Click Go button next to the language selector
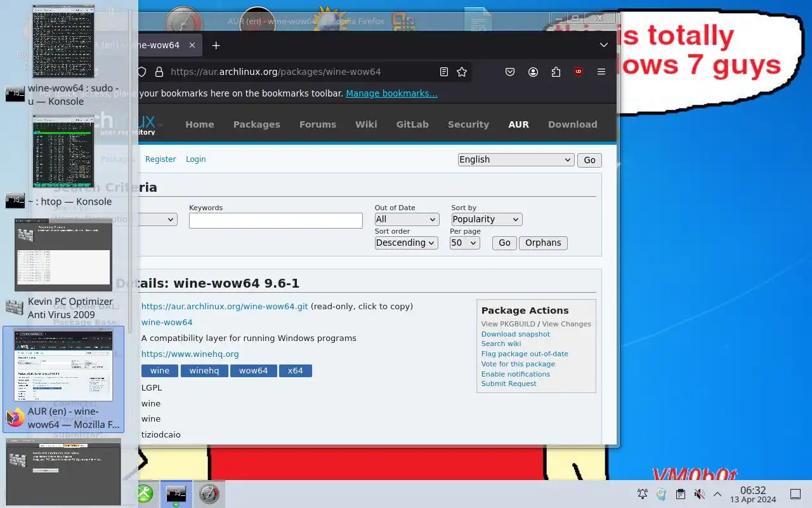This screenshot has width=812, height=508. click(589, 160)
